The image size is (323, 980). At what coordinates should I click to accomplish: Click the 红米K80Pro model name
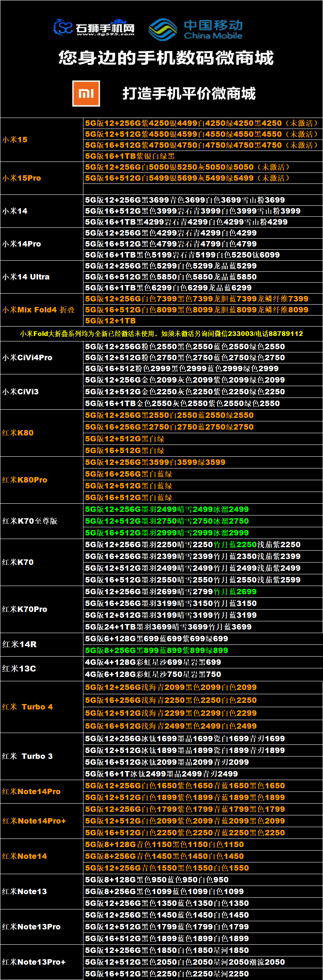[x=25, y=480]
